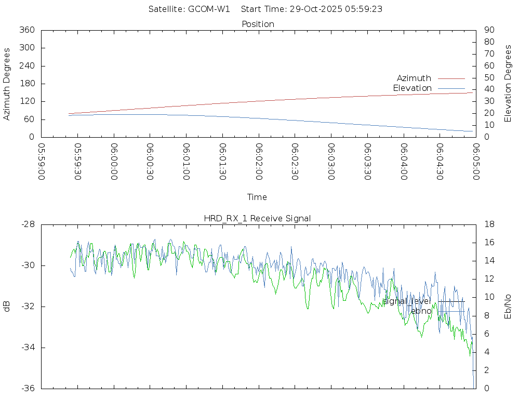Select the Elevation legend label
The height and width of the screenshot is (399, 532).
(x=412, y=88)
